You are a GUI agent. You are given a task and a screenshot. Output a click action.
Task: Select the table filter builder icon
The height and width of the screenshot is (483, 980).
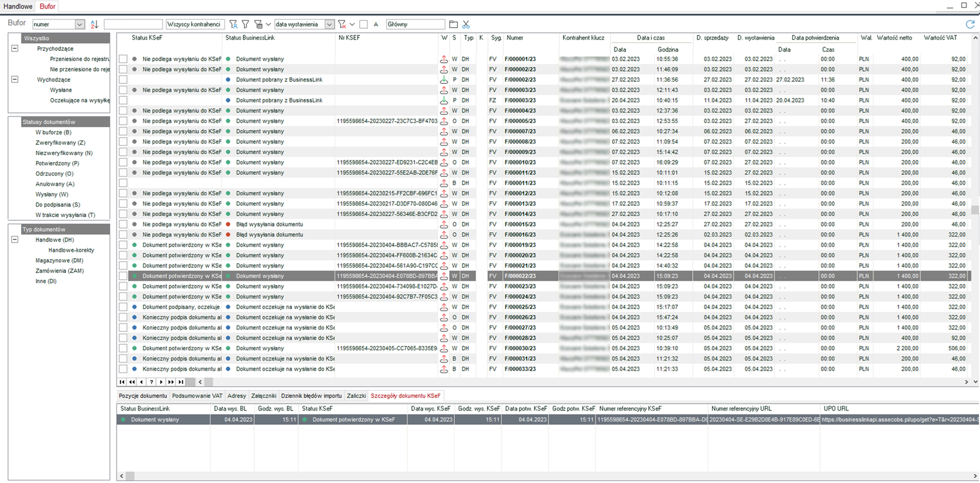[259, 24]
